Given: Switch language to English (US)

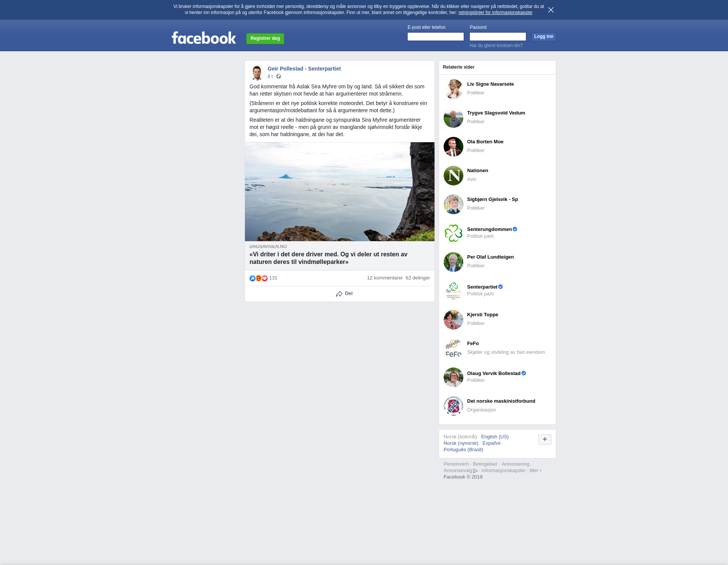Looking at the screenshot, I should (495, 437).
